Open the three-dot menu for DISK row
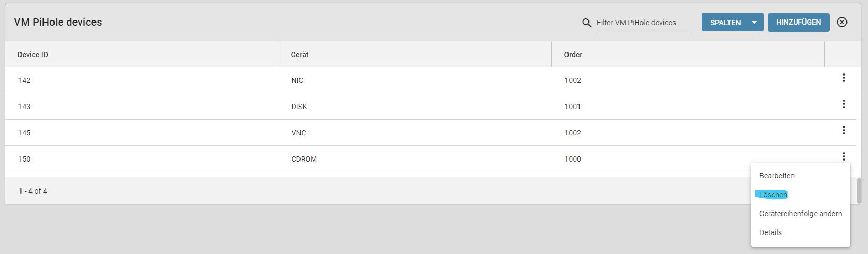This screenshot has height=254, width=868. point(844,104)
